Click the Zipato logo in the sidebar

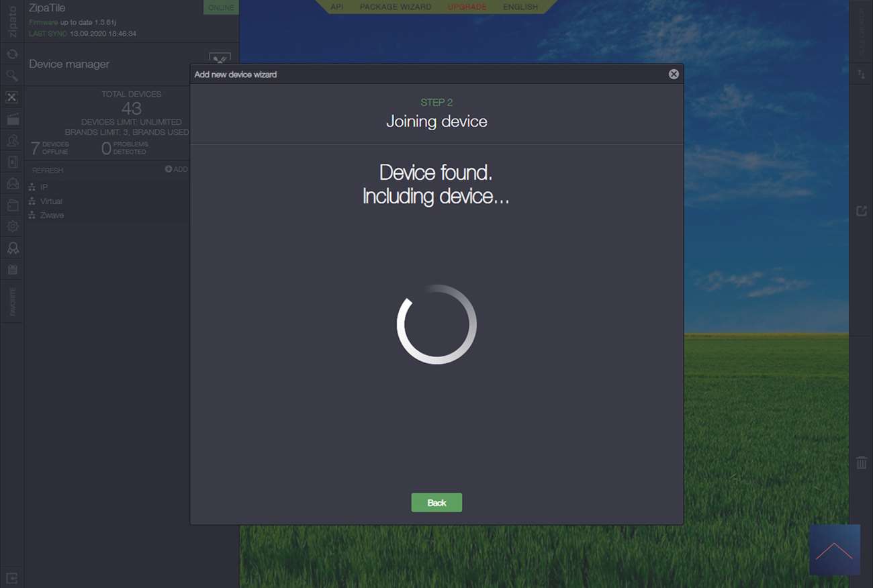tap(12, 22)
